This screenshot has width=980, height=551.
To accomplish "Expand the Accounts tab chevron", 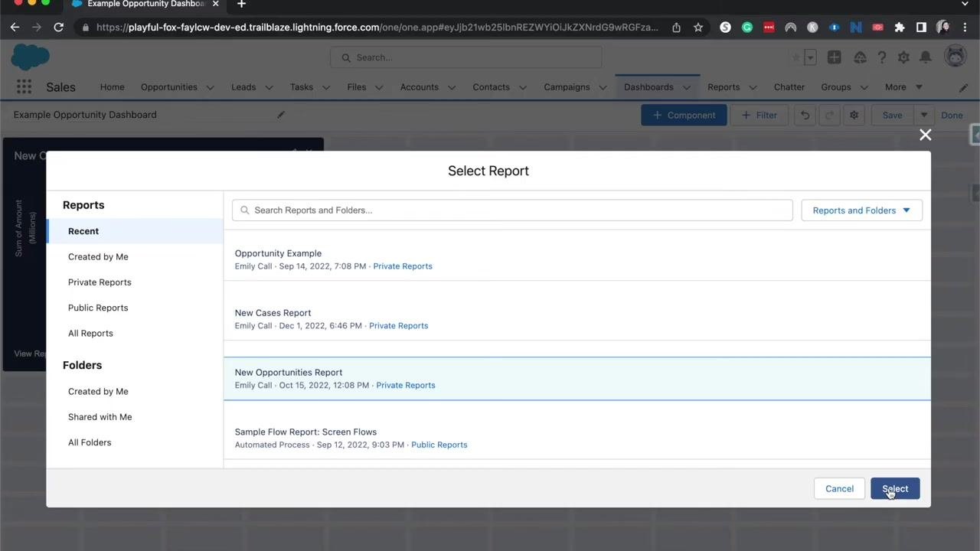I will 451,87.
